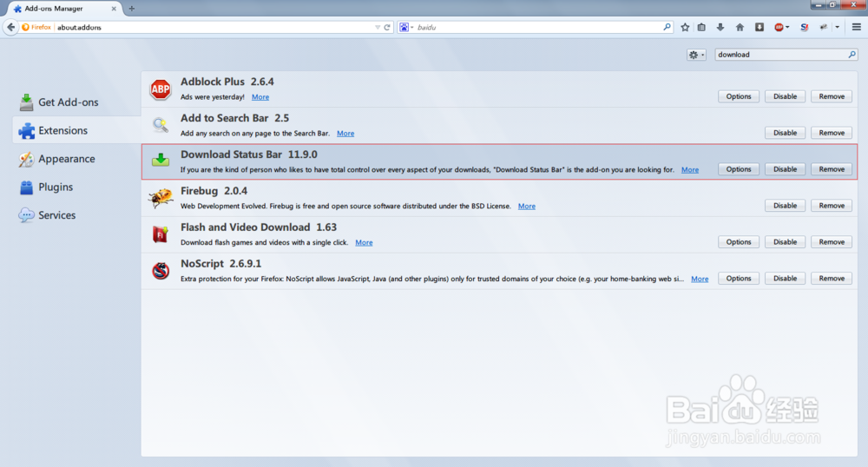Click More link for Flash and Video Download
Image resolution: width=868 pixels, height=467 pixels.
[x=364, y=242]
